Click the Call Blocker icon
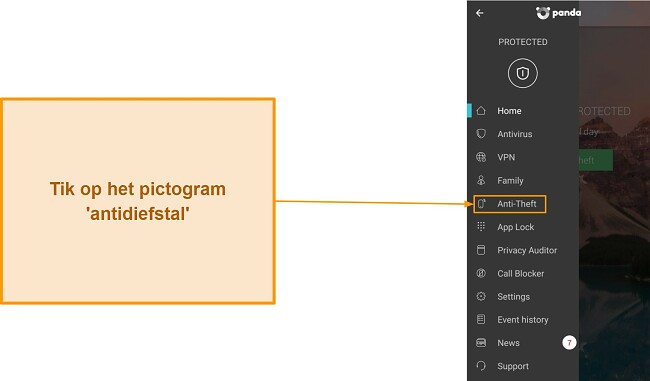Image resolution: width=650 pixels, height=381 pixels. click(481, 273)
